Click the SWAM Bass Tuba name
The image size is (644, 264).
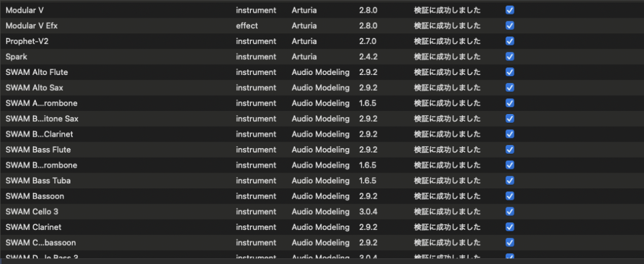coord(38,180)
